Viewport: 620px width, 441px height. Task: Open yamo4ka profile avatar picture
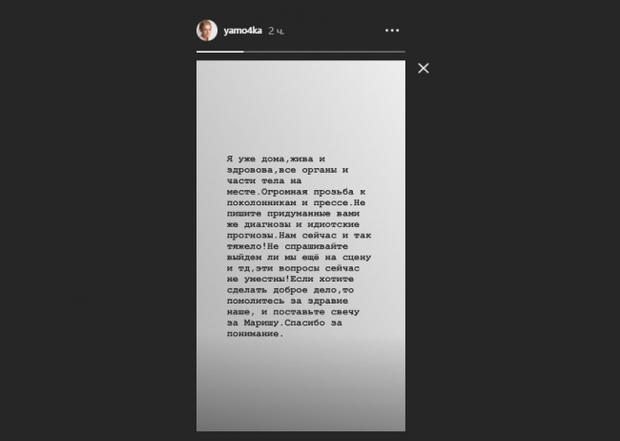[207, 30]
